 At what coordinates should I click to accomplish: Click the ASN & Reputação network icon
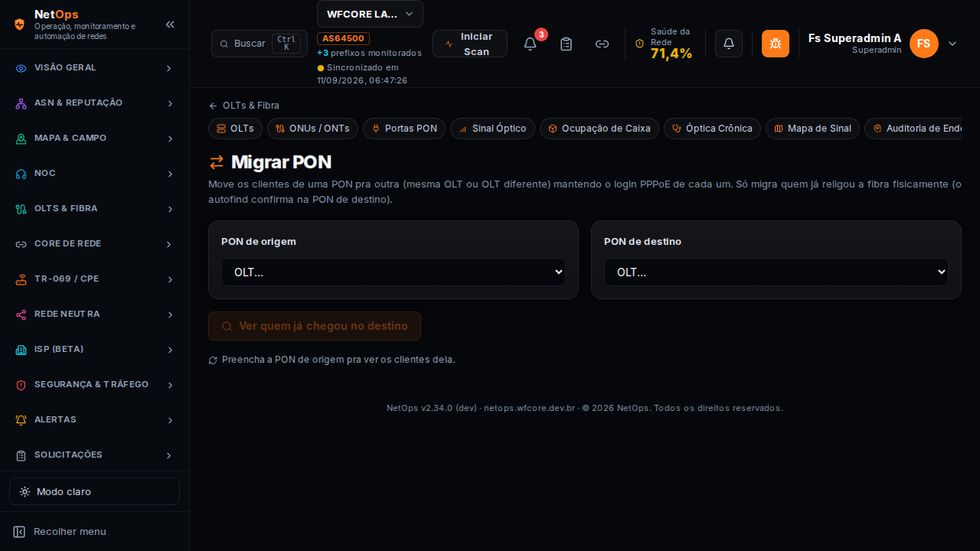point(21,103)
